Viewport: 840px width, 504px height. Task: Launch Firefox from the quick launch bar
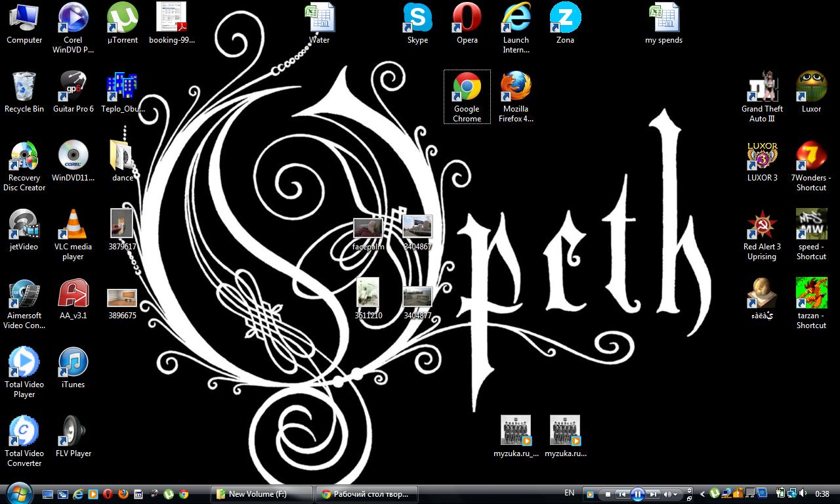123,494
